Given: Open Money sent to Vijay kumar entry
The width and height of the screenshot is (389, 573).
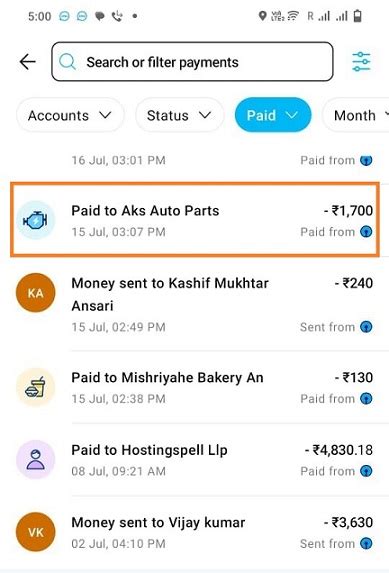Looking at the screenshot, I should [194, 532].
